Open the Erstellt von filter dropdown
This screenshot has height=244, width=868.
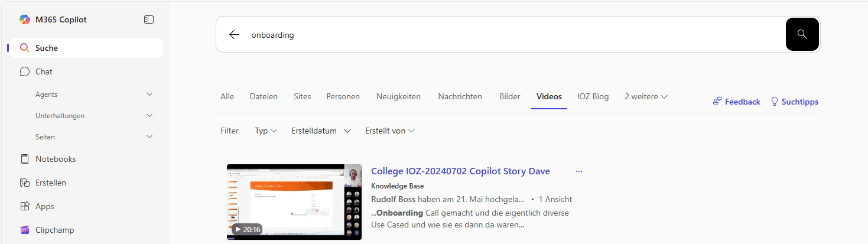coord(390,131)
